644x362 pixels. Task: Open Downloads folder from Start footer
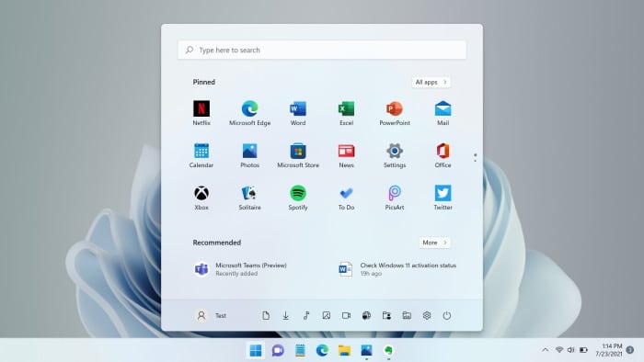coord(286,315)
